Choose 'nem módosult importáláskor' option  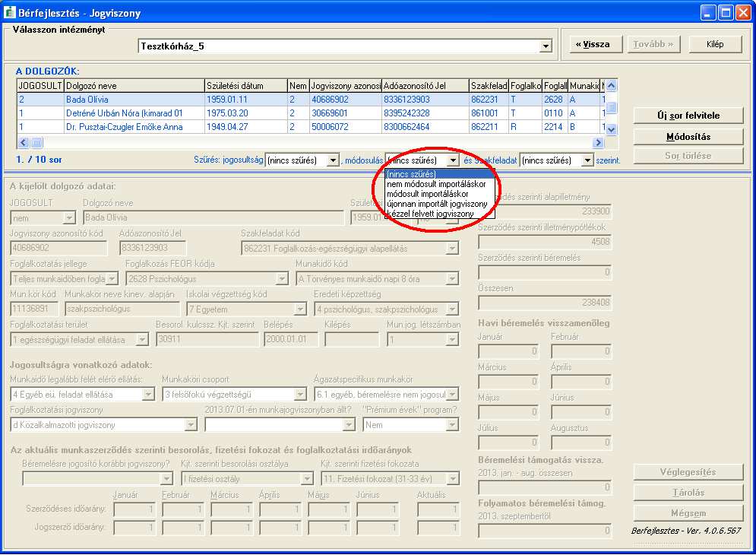440,184
